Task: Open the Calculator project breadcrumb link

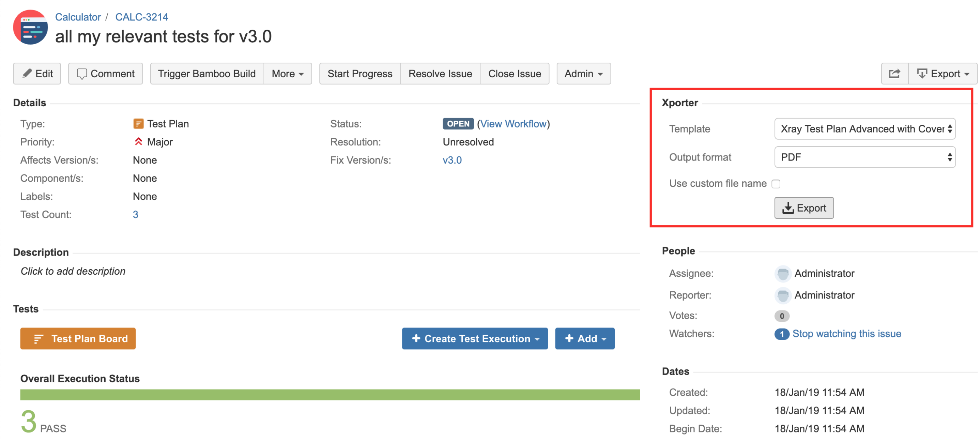Action: (78, 17)
